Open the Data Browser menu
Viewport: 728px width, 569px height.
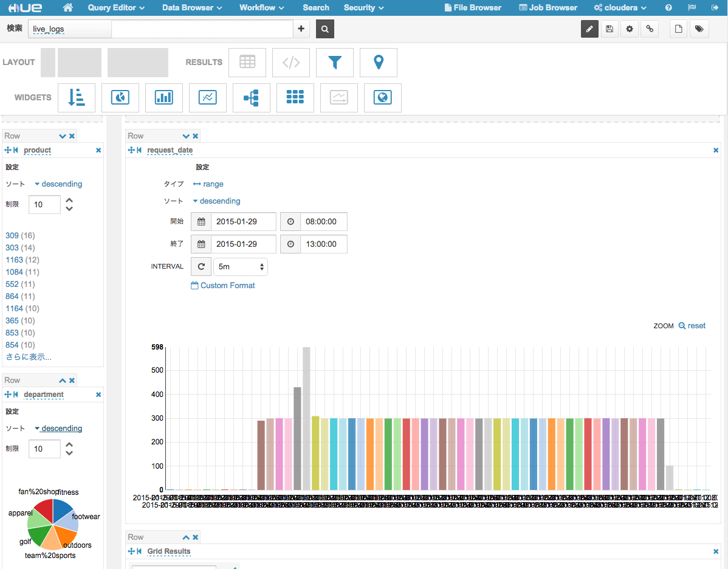(192, 7)
